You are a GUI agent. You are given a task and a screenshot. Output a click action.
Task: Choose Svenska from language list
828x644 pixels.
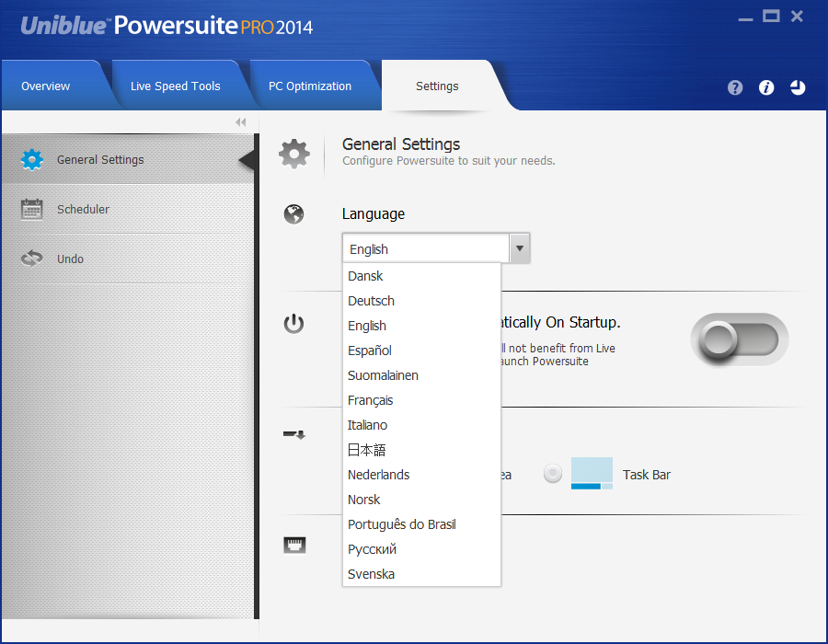(421, 574)
